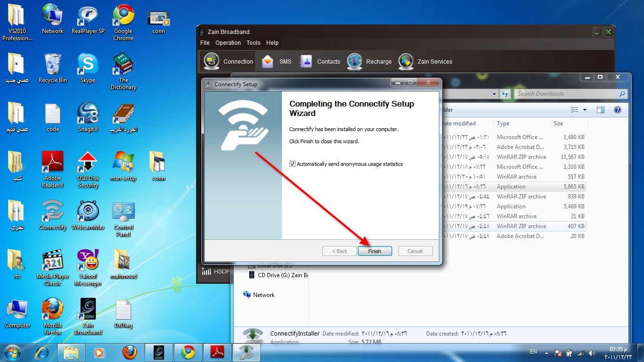Open Computer desktop icon
Viewport: 644px width, 362px height.
[x=17, y=313]
